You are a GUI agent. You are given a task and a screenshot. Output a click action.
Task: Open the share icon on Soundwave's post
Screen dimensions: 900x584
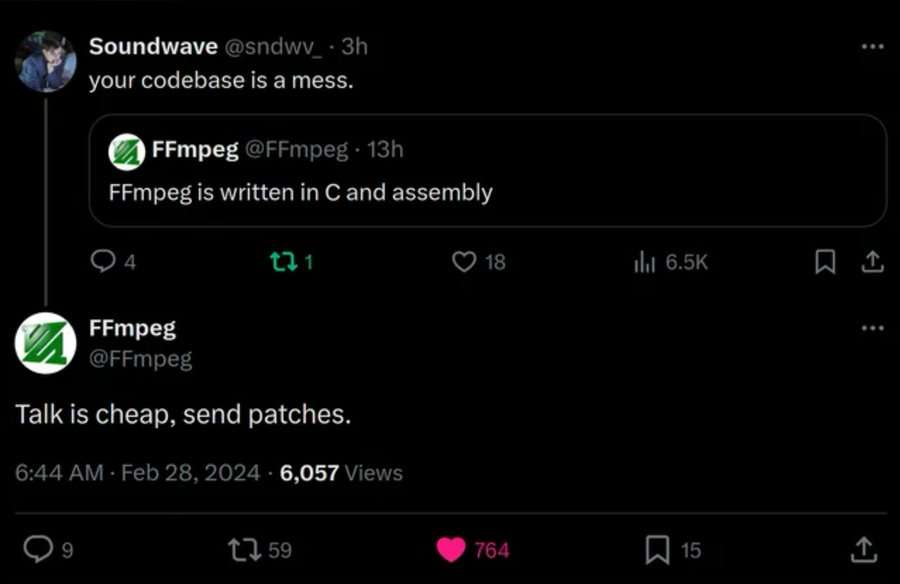click(x=874, y=261)
